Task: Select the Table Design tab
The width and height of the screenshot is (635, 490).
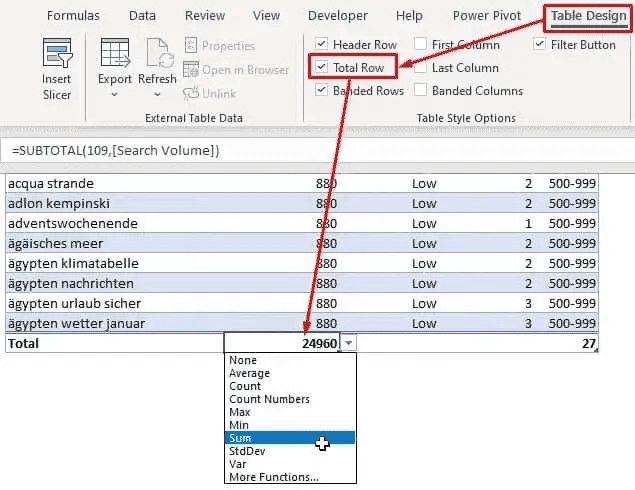Action: click(588, 16)
